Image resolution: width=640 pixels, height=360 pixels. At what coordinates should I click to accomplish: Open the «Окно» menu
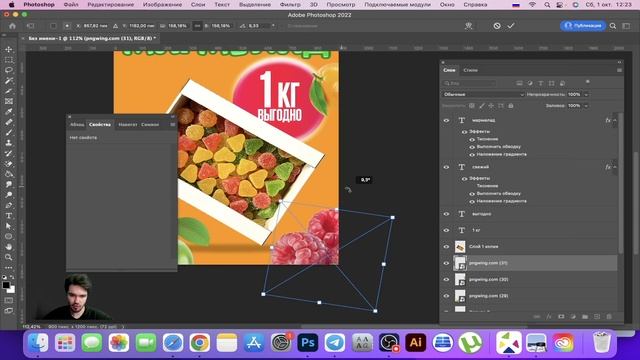point(447,4)
